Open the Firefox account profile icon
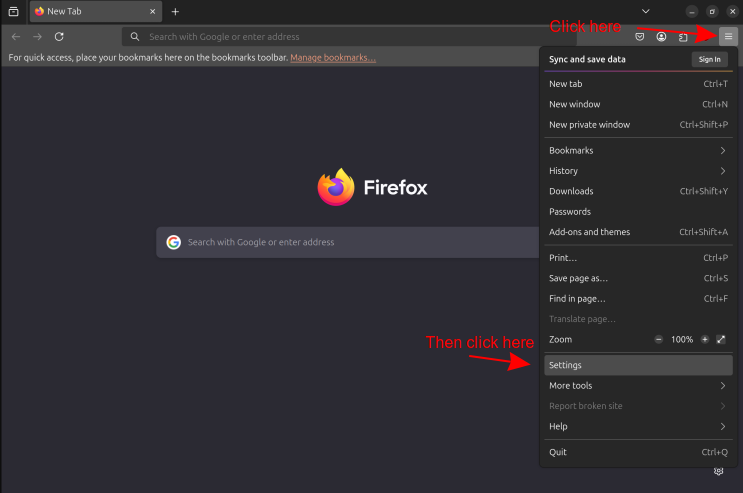Viewport: 743px width, 493px height. click(662, 37)
